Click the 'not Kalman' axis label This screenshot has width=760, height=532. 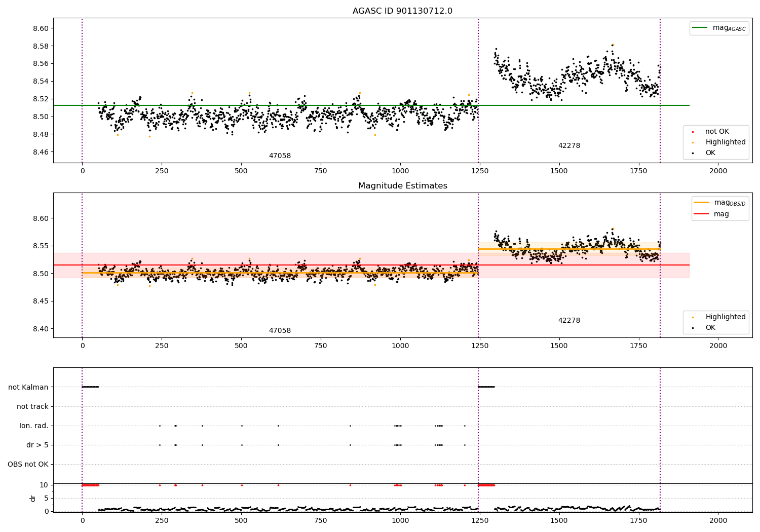(x=28, y=387)
